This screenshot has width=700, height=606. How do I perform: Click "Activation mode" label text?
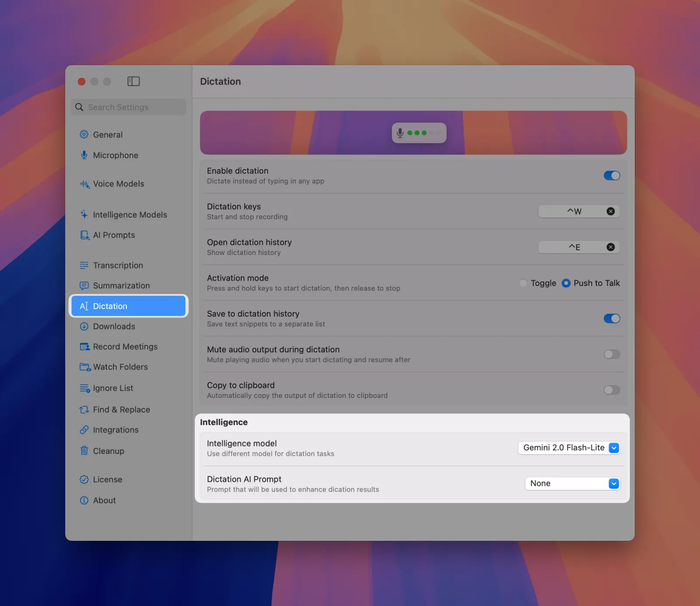coord(238,278)
